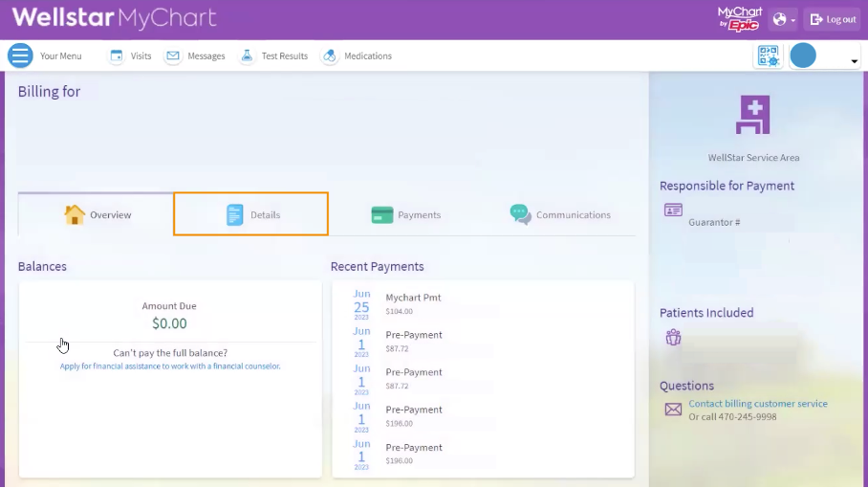The image size is (868, 488).
Task: Click the Messages envelope icon
Action: pos(173,55)
